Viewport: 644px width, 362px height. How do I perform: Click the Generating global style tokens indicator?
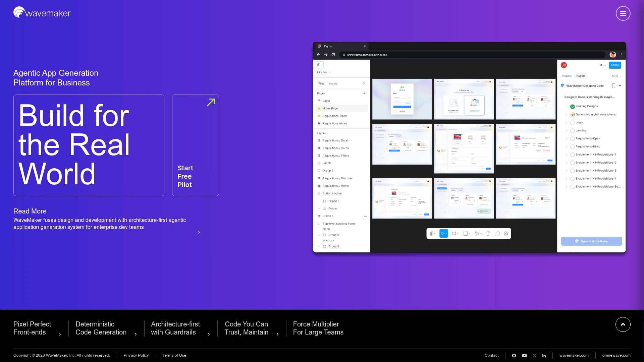(572, 115)
